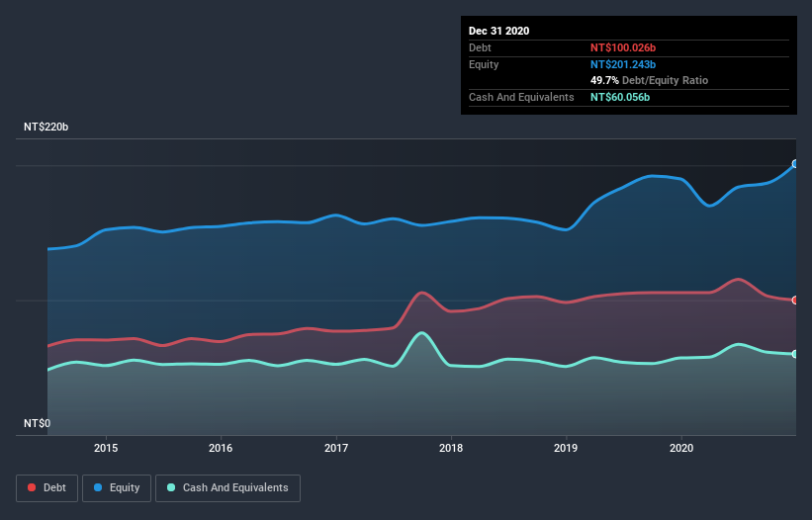Screen dimensions: 812x520
Task: Click the 2019 x-axis label
Action: pyautogui.click(x=566, y=448)
